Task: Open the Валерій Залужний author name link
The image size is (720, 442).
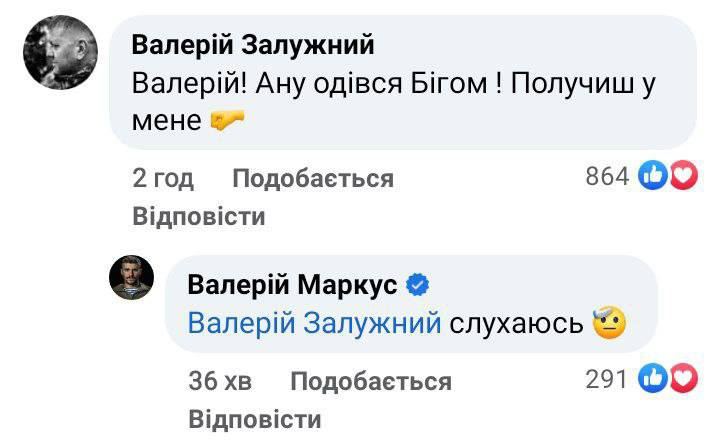Action: (253, 45)
